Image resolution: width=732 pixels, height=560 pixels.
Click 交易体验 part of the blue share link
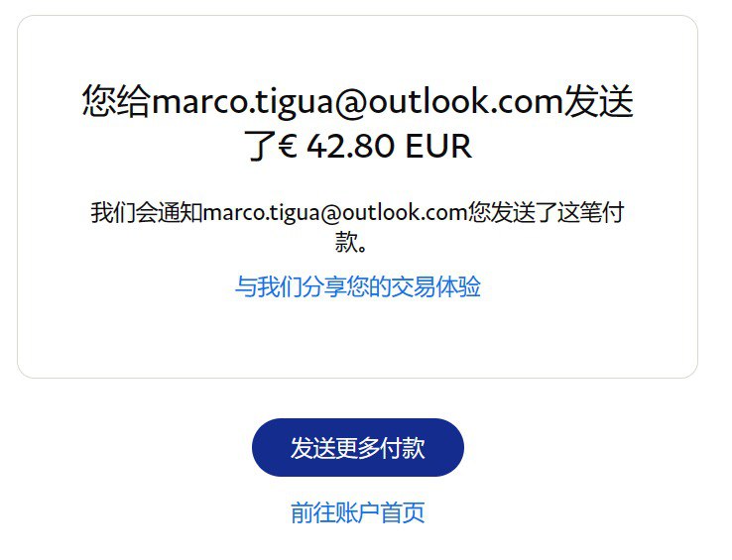436,286
